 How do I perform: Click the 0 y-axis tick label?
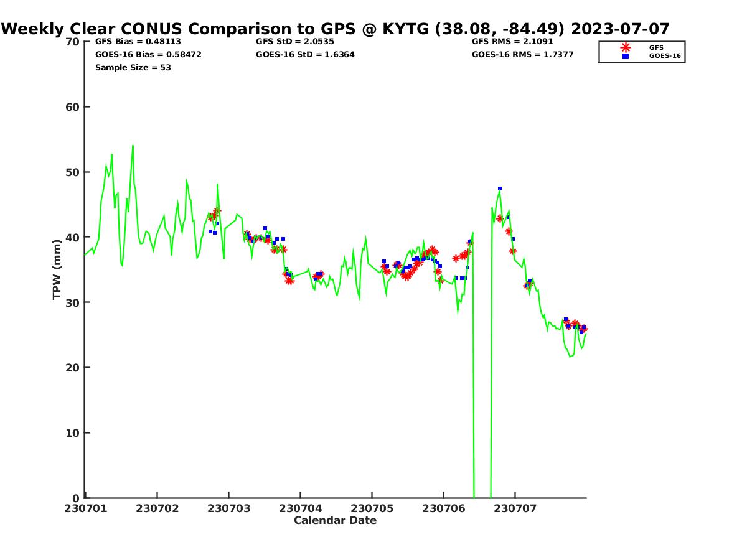click(x=77, y=498)
